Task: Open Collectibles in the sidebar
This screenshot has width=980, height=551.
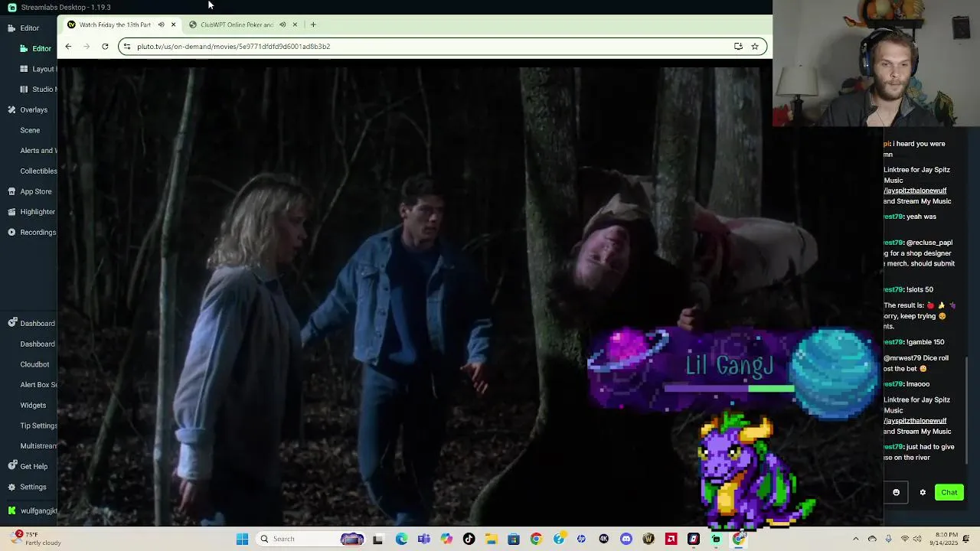Action: pos(38,171)
